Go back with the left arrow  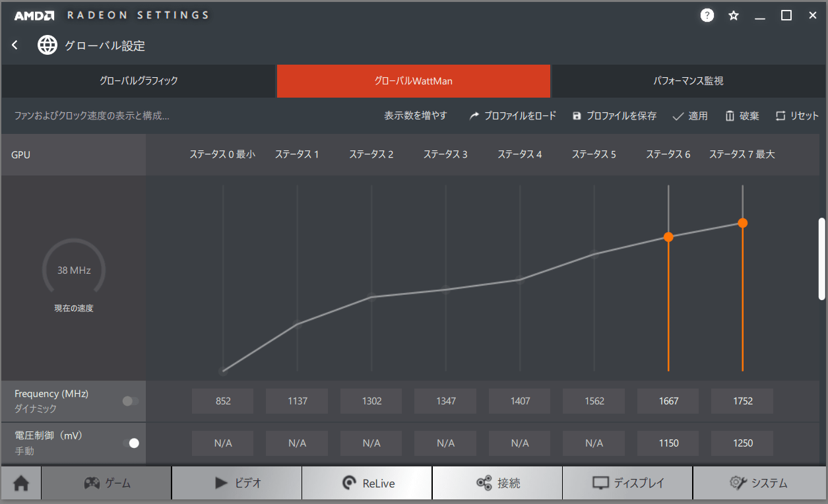(x=15, y=46)
